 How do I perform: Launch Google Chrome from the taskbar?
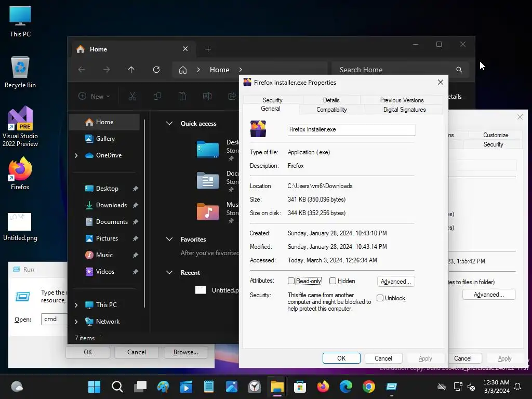[369, 387]
